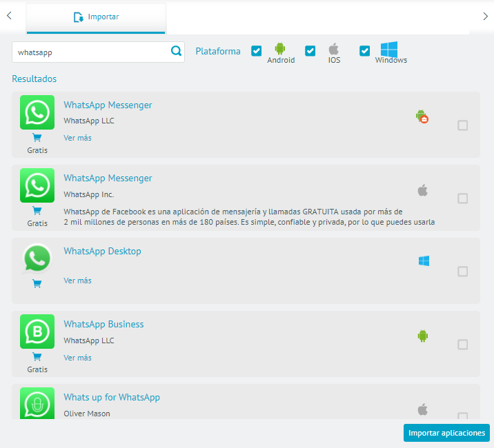
Task: Click cart icon under WhatsApp LLC Messenger
Action: [37, 138]
